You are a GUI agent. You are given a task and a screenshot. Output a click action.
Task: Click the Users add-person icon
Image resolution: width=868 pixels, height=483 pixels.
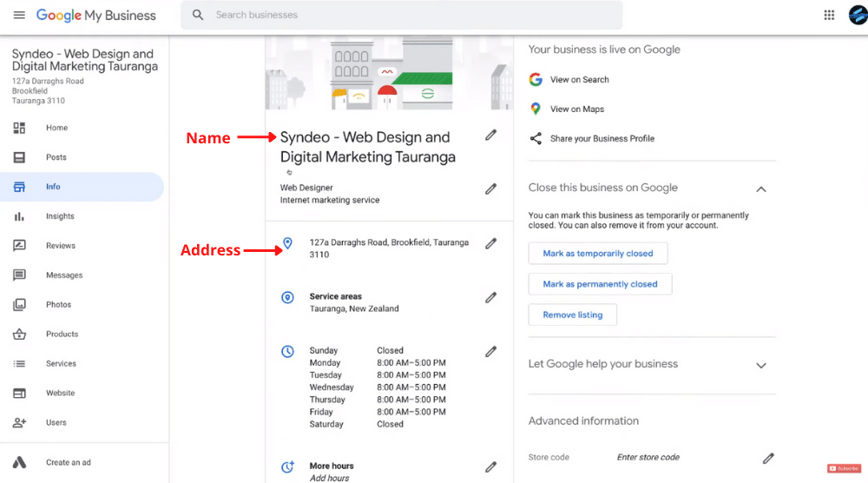click(x=19, y=422)
